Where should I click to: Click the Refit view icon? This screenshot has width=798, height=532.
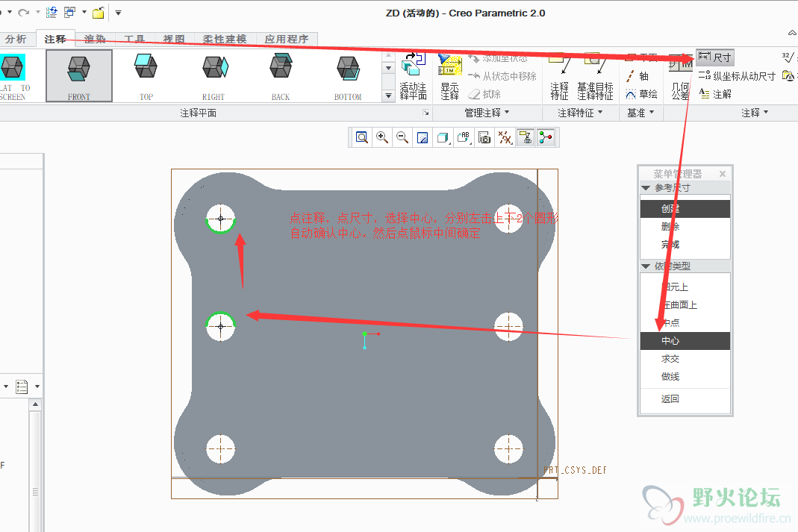pos(362,137)
